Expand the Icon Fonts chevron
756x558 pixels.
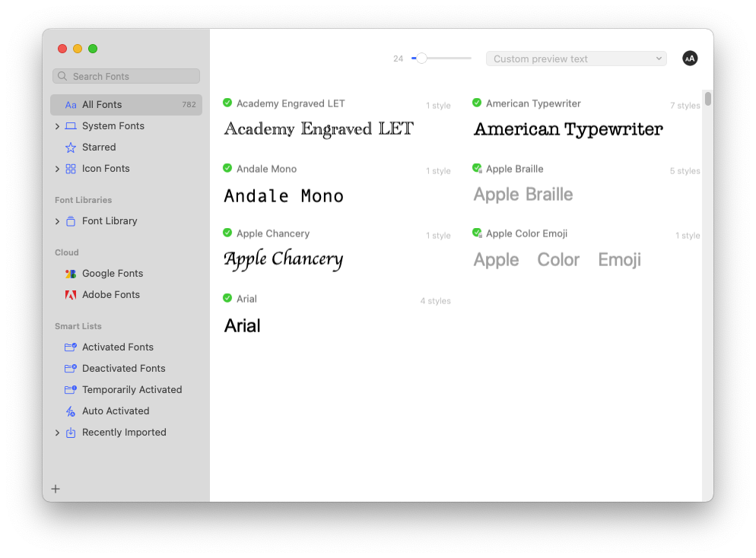[57, 169]
